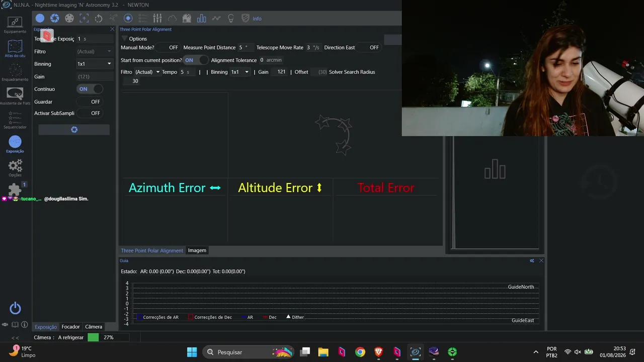Click the camera cooling progress bar 27%
Image resolution: width=644 pixels, height=362 pixels.
(108, 337)
